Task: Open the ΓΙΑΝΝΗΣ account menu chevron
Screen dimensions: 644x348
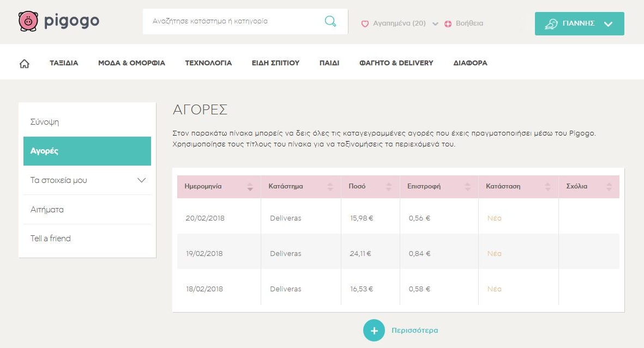Action: tap(608, 24)
